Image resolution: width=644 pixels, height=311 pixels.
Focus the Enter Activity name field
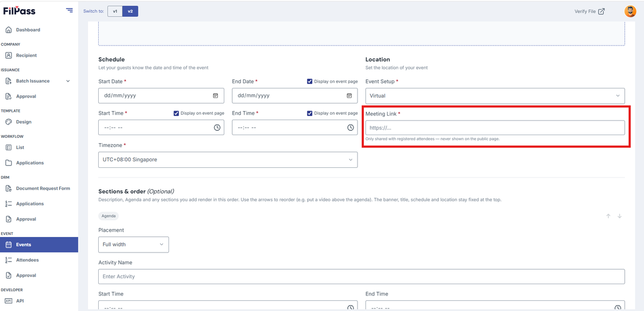pyautogui.click(x=362, y=276)
